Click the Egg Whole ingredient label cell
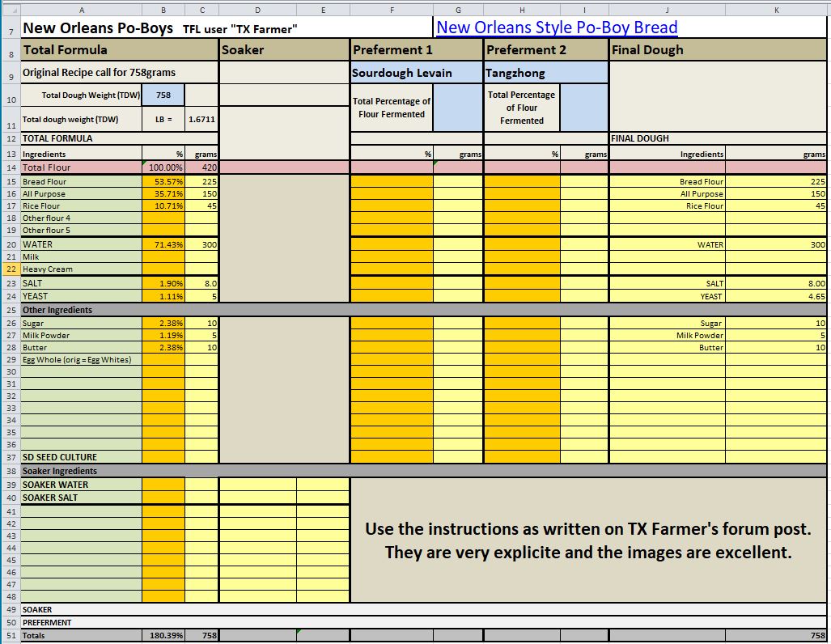This screenshot has width=831, height=644. (80, 359)
